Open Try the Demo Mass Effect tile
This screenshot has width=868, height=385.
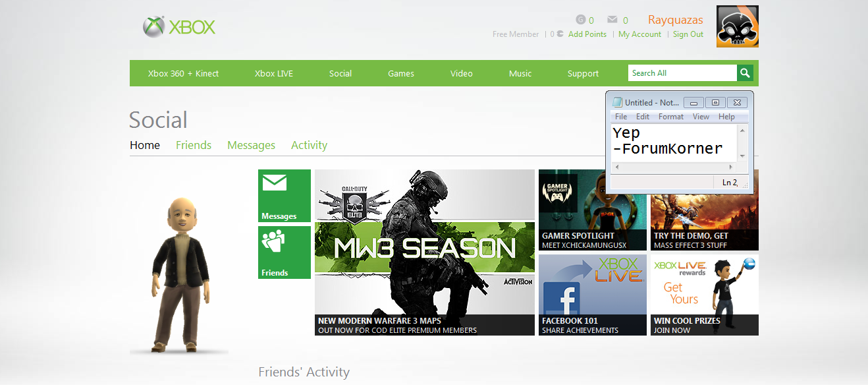(705, 222)
